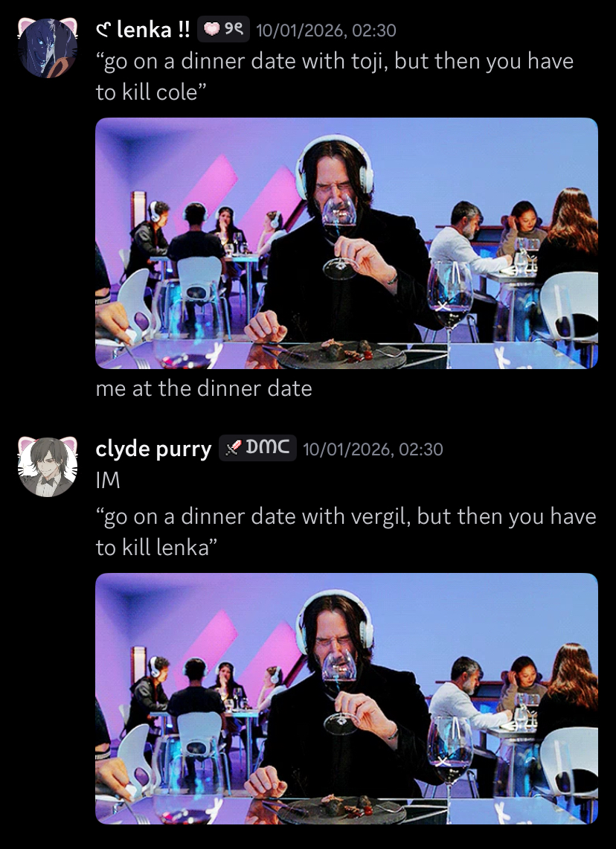Select the "me at the dinner date" message
Viewport: 616px width, 849px height.
pyautogui.click(x=204, y=388)
